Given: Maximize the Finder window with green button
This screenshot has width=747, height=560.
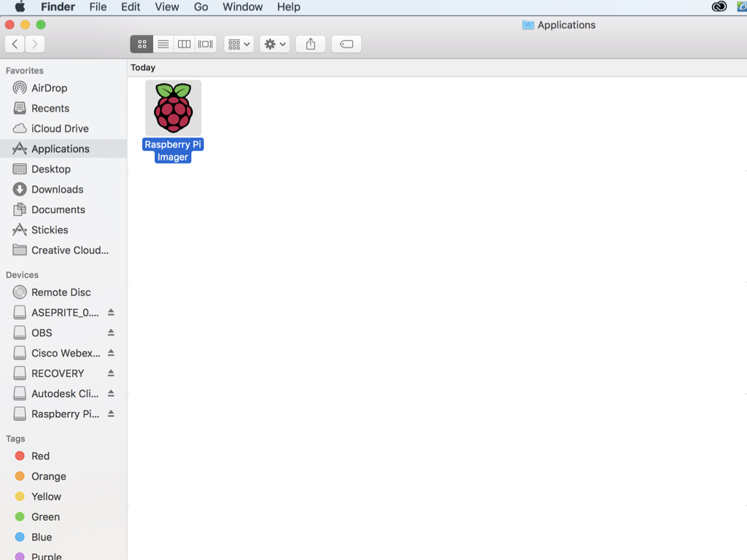Looking at the screenshot, I should pos(41,25).
